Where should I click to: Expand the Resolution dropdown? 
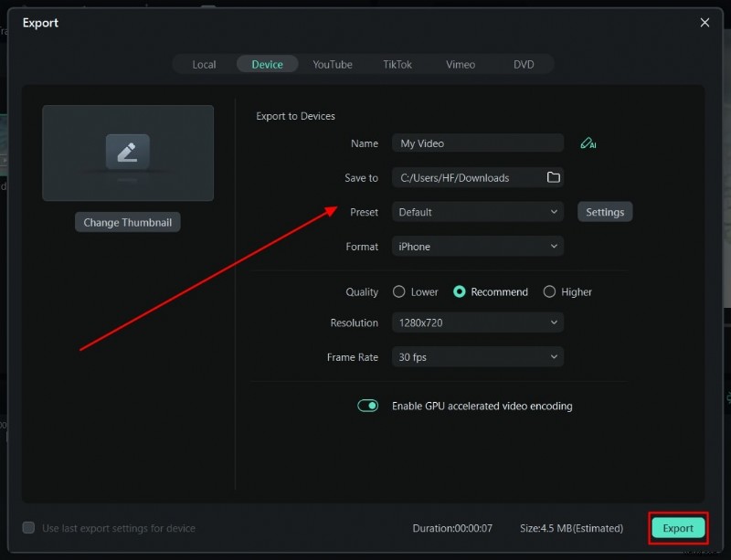click(477, 322)
